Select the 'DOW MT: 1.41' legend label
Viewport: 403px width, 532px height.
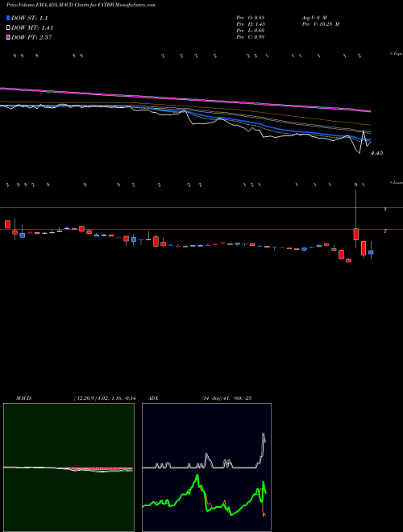coord(32,28)
